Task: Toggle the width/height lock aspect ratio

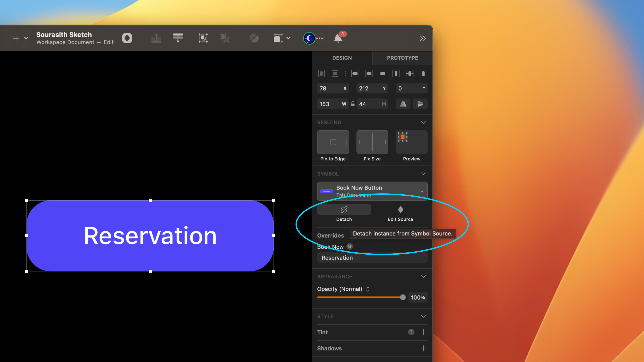Action: tap(353, 104)
